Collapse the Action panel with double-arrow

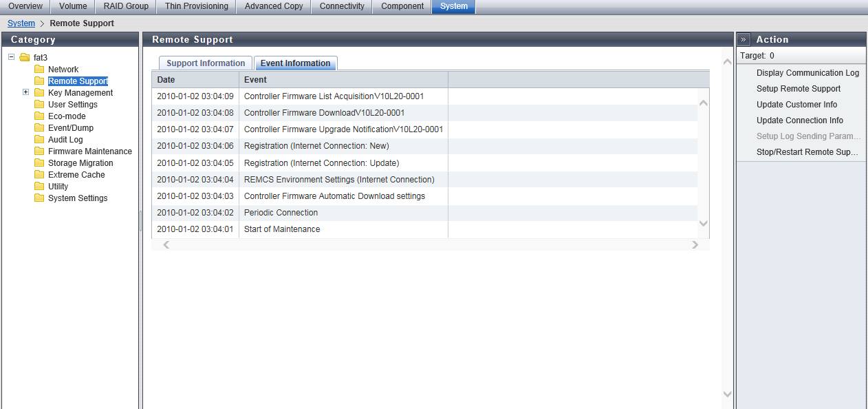click(x=744, y=40)
